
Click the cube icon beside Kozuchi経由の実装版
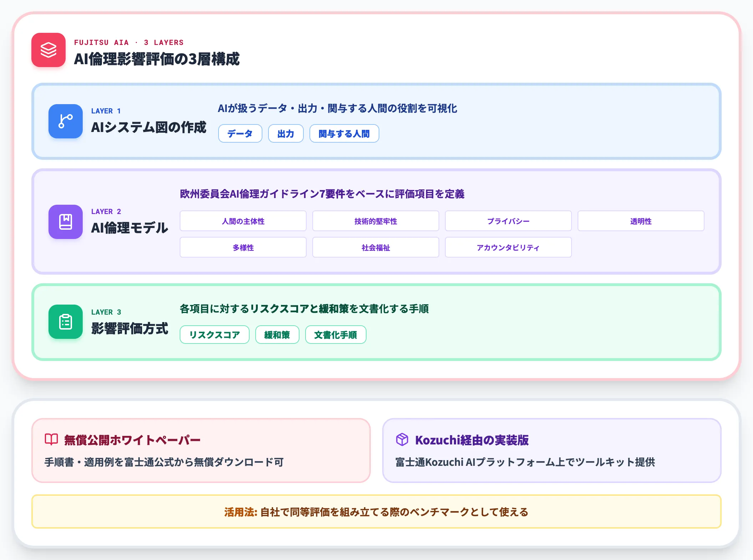tap(402, 439)
